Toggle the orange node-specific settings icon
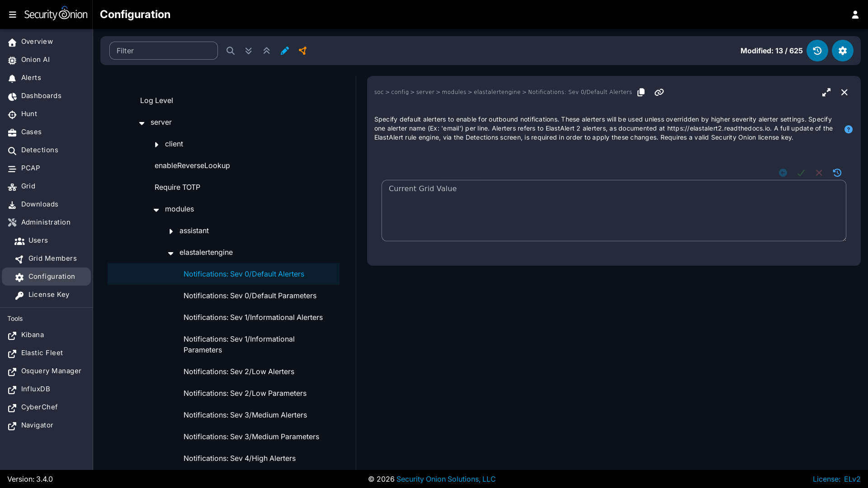This screenshot has height=488, width=868. 303,51
